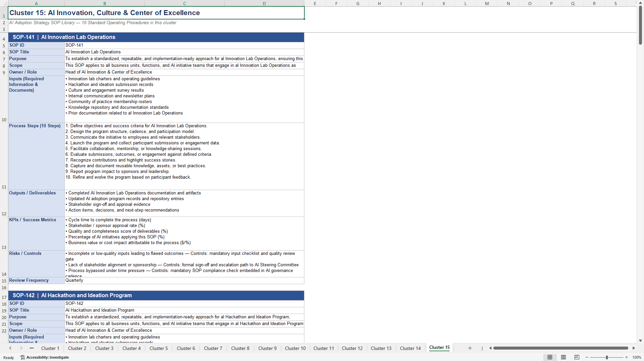Show hidden sheet tabs ellipsis
The height and width of the screenshot is (361, 644).
click(x=32, y=348)
